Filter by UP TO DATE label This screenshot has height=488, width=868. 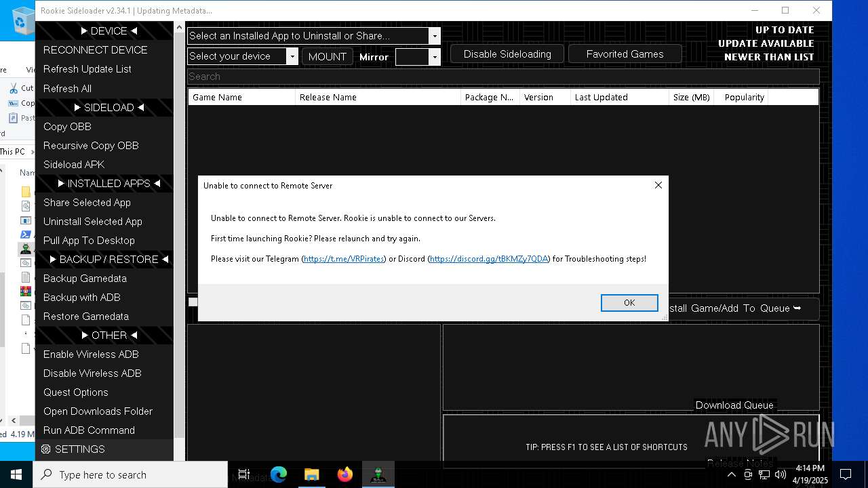tap(785, 30)
